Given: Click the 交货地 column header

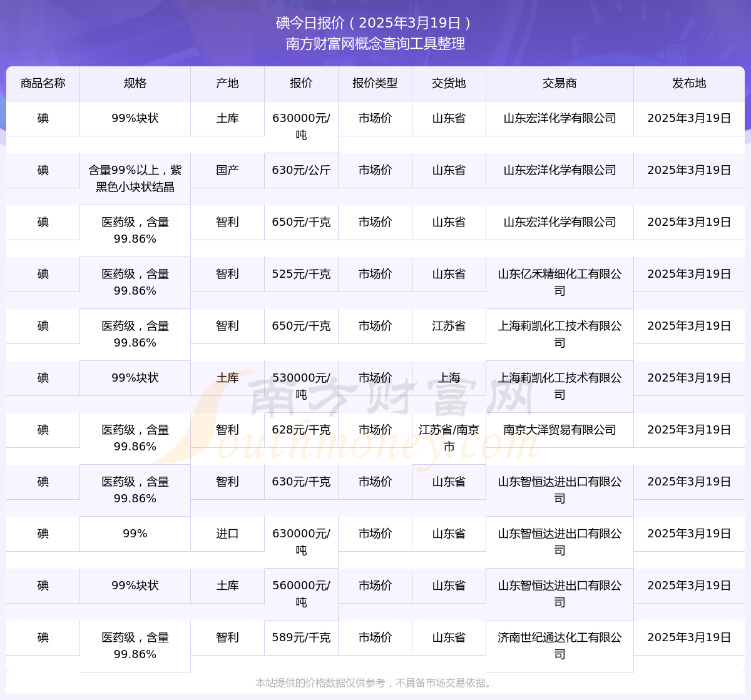Looking at the screenshot, I should [x=449, y=83].
